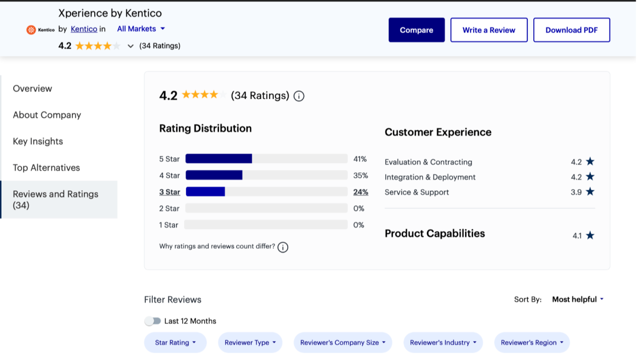The height and width of the screenshot is (364, 637).
Task: Click info icon beside ratings count differ
Action: (283, 247)
